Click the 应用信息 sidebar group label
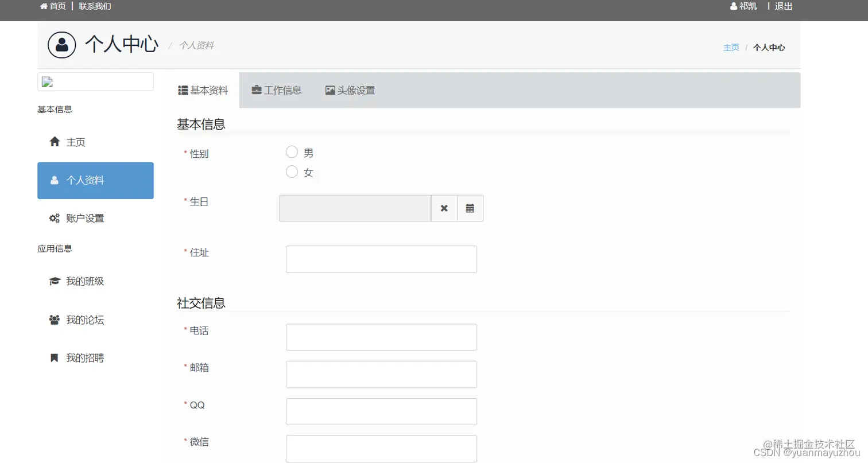Image resolution: width=868 pixels, height=463 pixels. [55, 248]
